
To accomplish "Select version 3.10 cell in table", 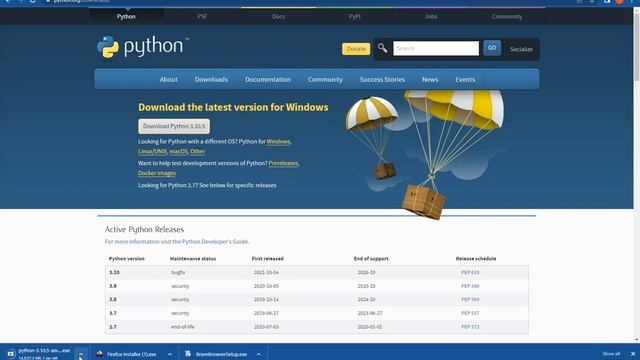I will (x=114, y=272).
